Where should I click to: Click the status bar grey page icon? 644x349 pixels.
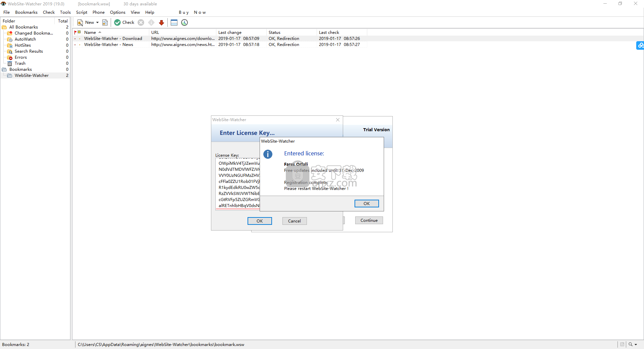point(622,345)
